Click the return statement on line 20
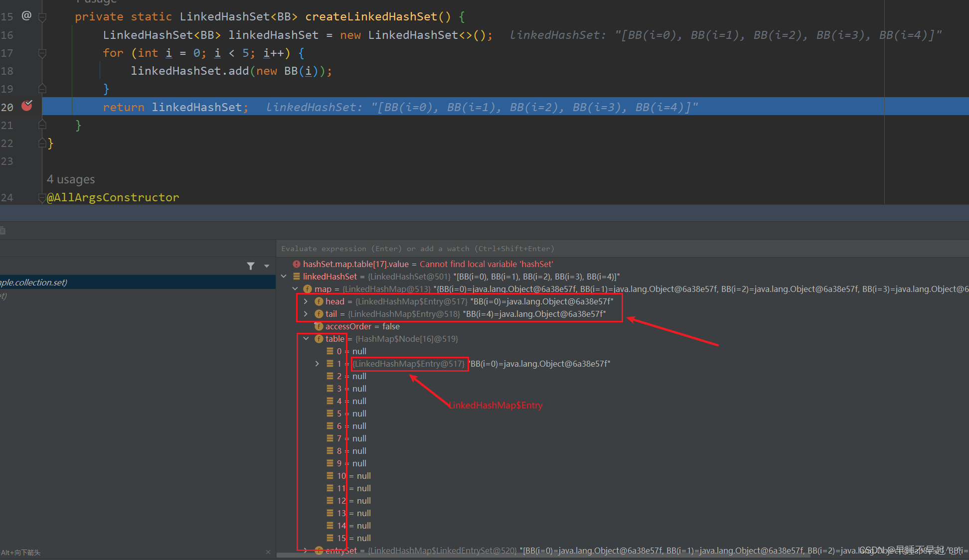The height and width of the screenshot is (560, 969). pyautogui.click(x=175, y=107)
